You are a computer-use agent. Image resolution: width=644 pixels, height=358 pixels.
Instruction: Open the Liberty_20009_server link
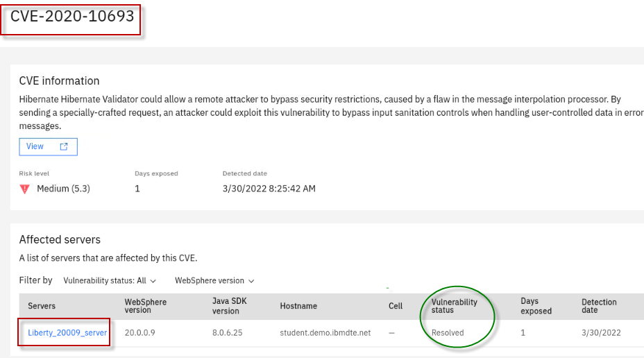(x=67, y=333)
